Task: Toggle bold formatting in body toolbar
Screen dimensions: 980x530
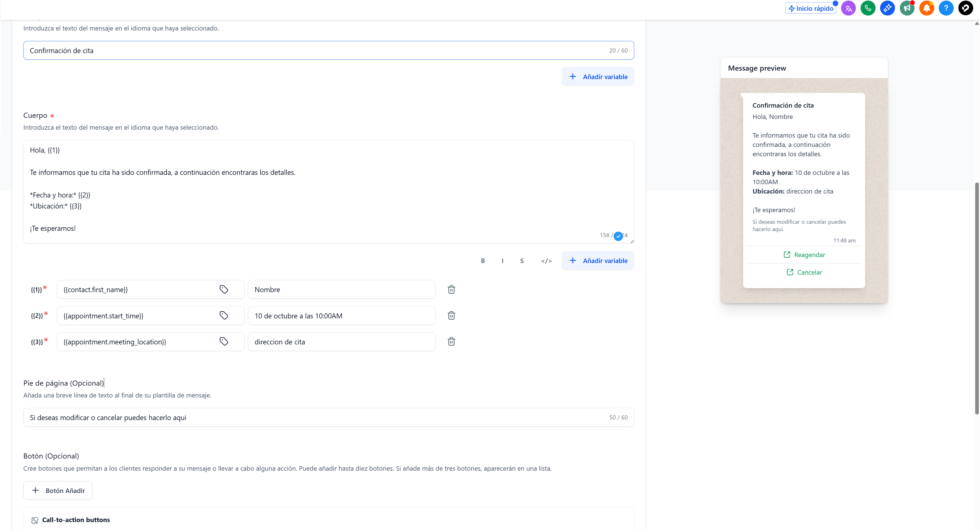Action: (x=483, y=261)
